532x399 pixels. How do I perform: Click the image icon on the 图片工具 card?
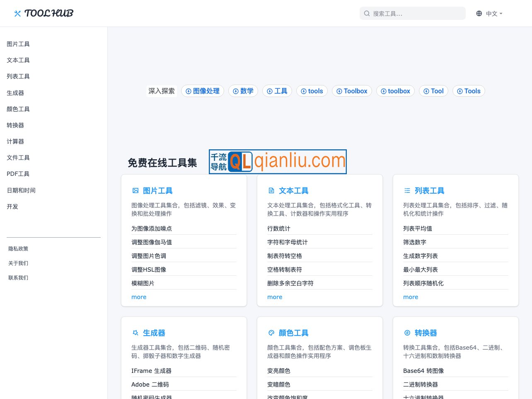[135, 190]
